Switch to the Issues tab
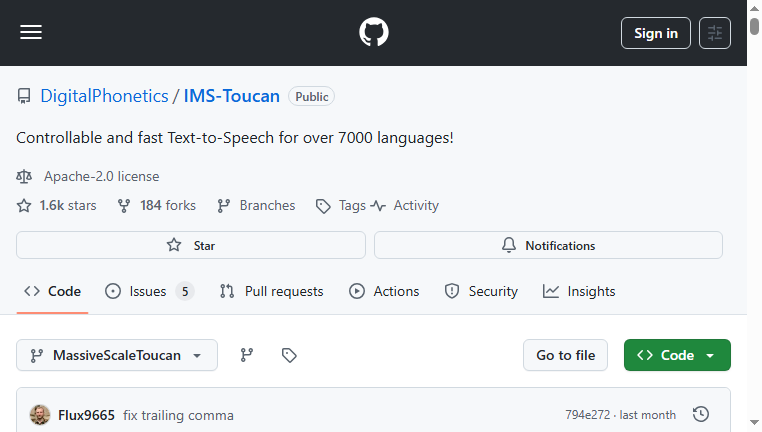 coord(149,292)
